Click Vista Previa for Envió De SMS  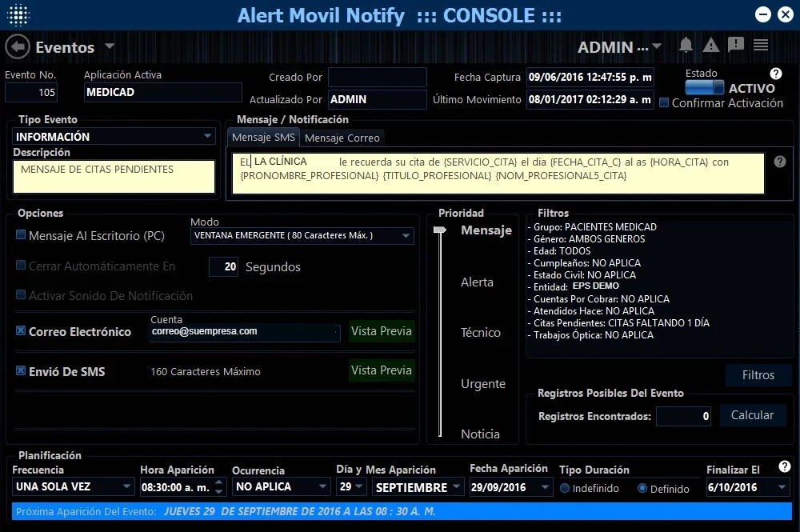point(381,370)
